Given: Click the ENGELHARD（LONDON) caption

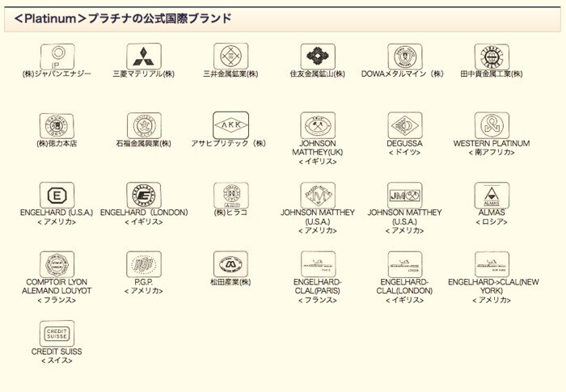Looking at the screenshot, I should click(144, 213).
